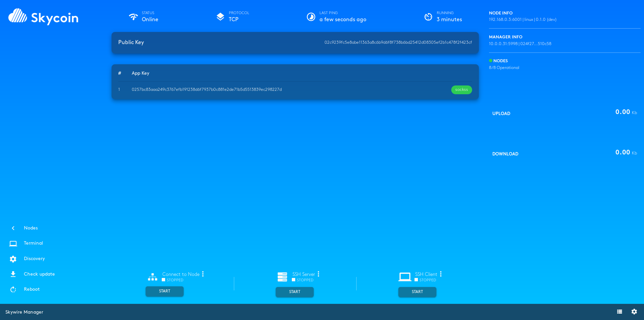The height and width of the screenshot is (320, 644).
Task: Open the list view icon in footer
Action: click(x=619, y=312)
